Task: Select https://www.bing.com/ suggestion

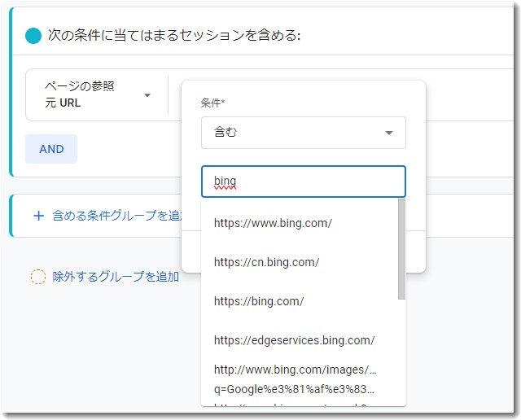Action: (x=273, y=223)
